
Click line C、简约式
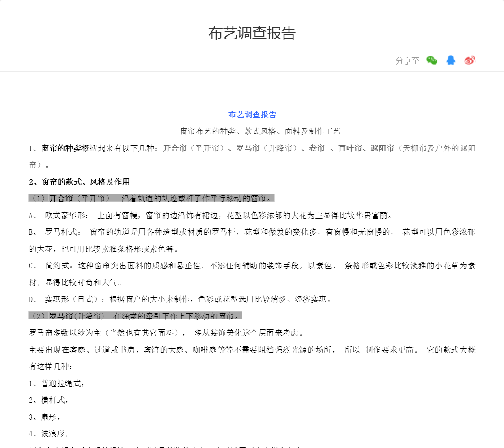[252, 274]
